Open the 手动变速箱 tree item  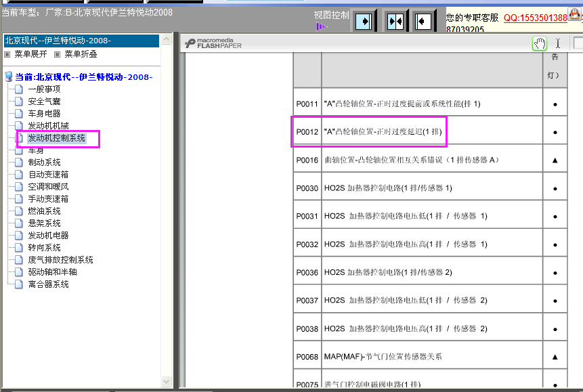(48, 199)
